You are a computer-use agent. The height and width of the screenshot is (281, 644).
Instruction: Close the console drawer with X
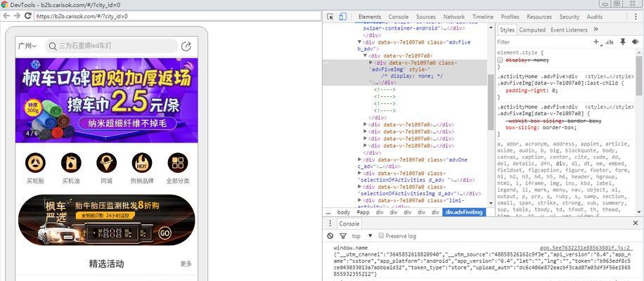tap(636, 223)
